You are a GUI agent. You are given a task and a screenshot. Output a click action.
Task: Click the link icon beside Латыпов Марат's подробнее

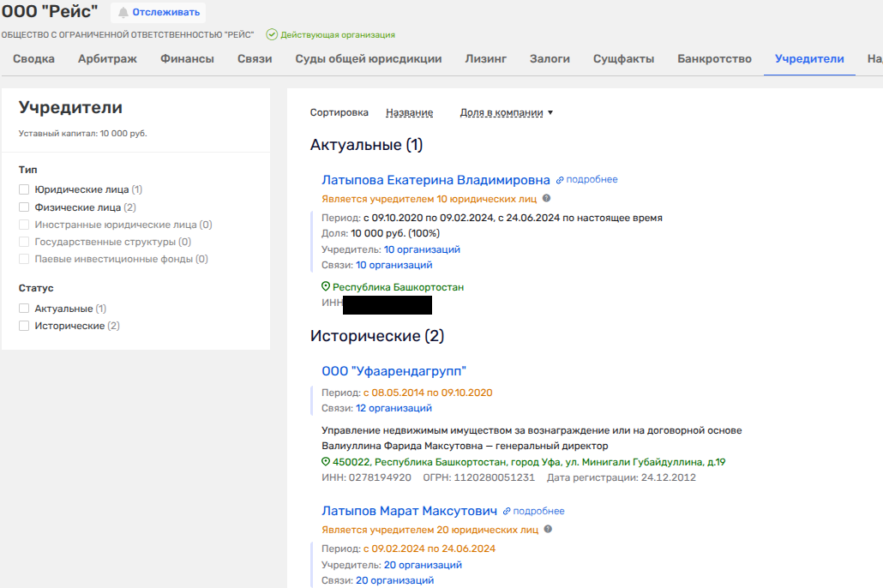[507, 511]
